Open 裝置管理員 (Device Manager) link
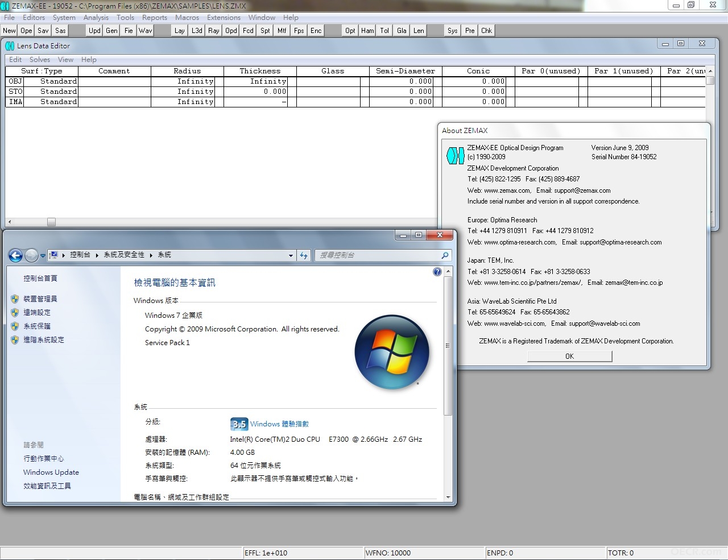Image resolution: width=728 pixels, height=560 pixels. click(40, 299)
